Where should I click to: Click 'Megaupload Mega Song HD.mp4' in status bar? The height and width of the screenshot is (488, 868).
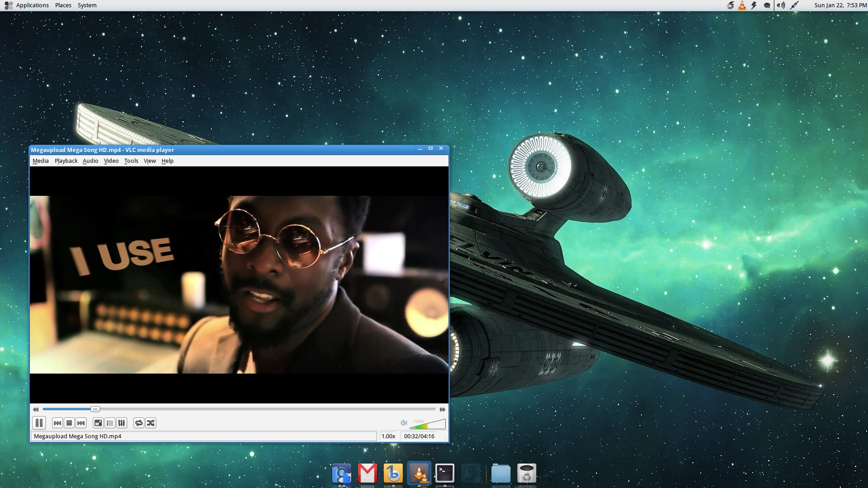pos(77,436)
